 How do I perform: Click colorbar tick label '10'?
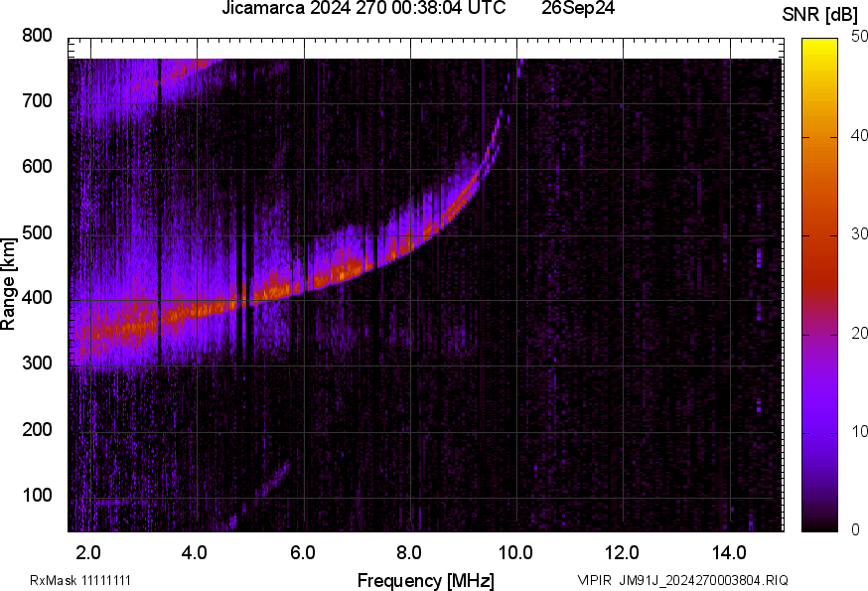click(x=859, y=432)
